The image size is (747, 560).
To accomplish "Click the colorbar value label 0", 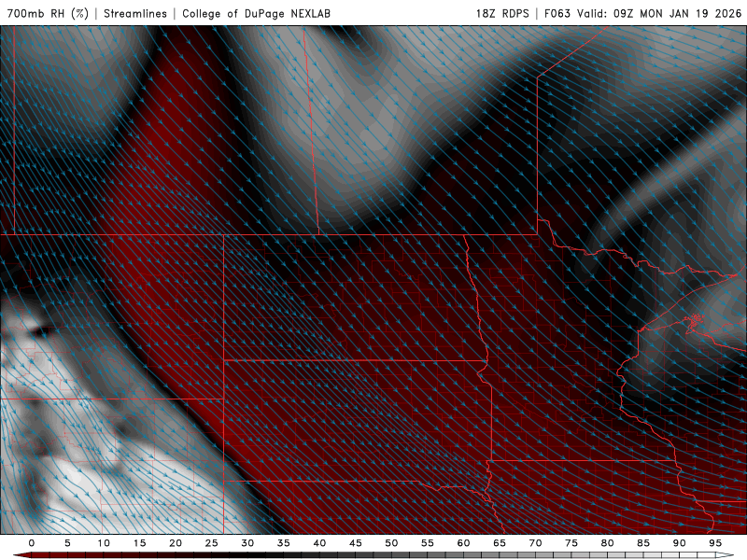I will coord(32,543).
